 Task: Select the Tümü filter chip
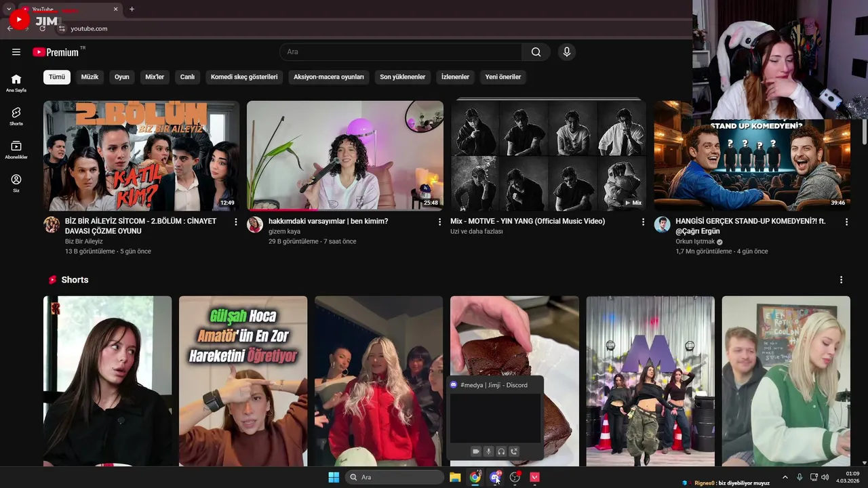pos(57,77)
